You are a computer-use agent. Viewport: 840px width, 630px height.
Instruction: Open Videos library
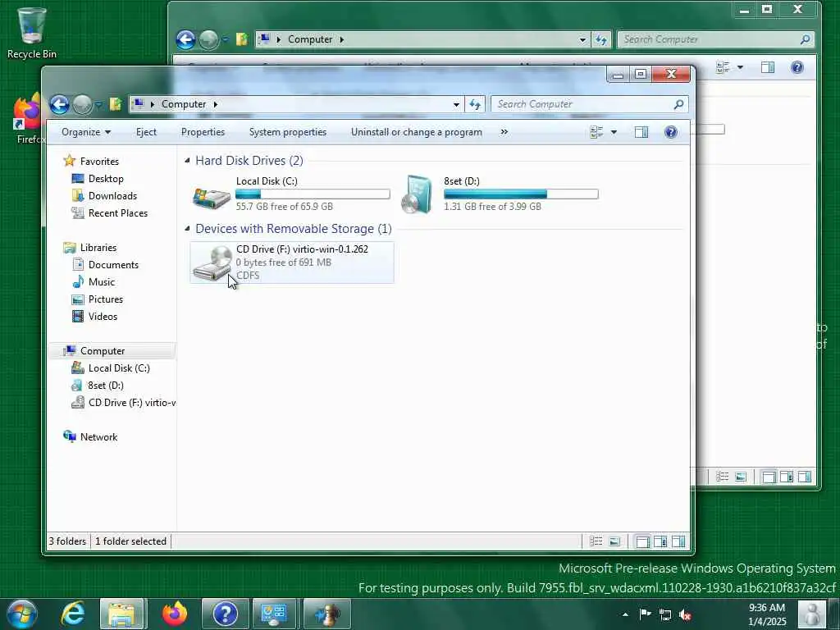tap(103, 316)
